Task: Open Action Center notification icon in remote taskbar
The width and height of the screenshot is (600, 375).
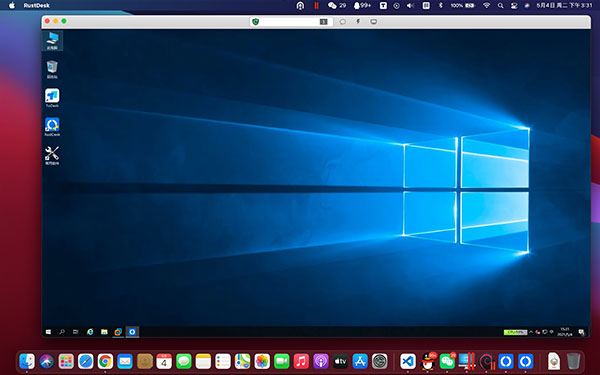Action: coord(581,332)
